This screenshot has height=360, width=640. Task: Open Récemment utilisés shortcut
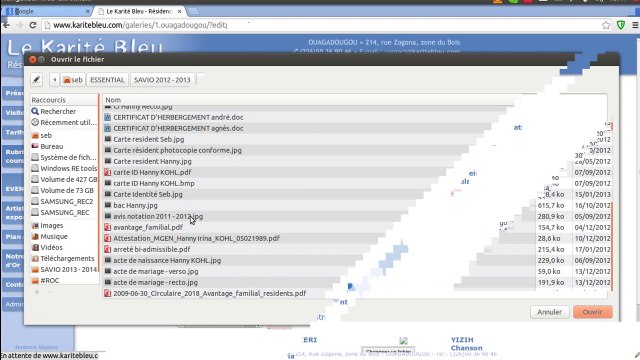pos(64,122)
